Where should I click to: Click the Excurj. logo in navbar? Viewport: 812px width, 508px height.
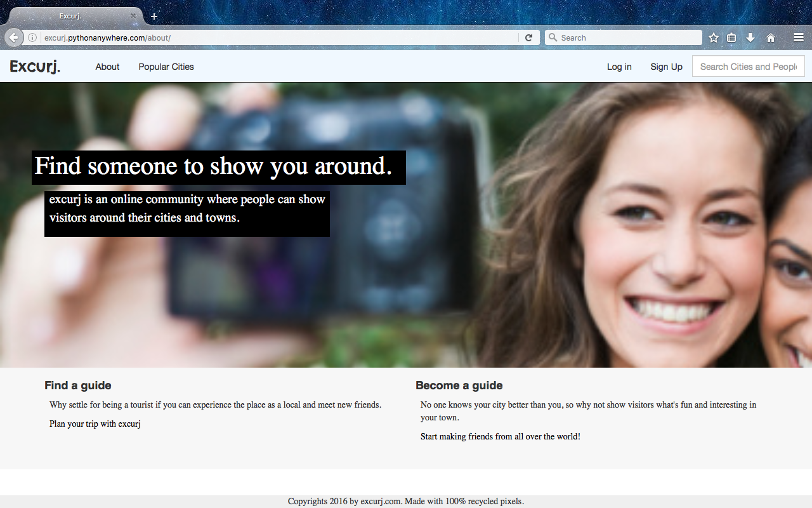[35, 67]
